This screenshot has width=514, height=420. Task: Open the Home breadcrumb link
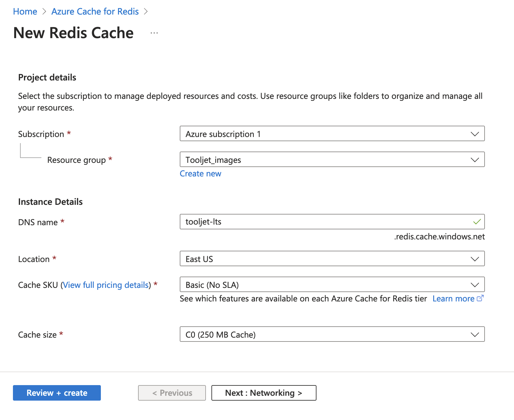(25, 12)
